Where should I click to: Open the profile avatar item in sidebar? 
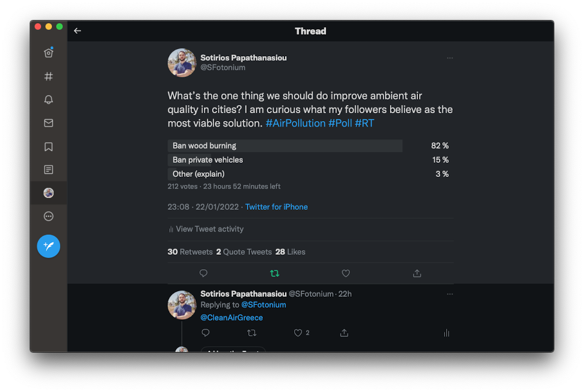[49, 193]
